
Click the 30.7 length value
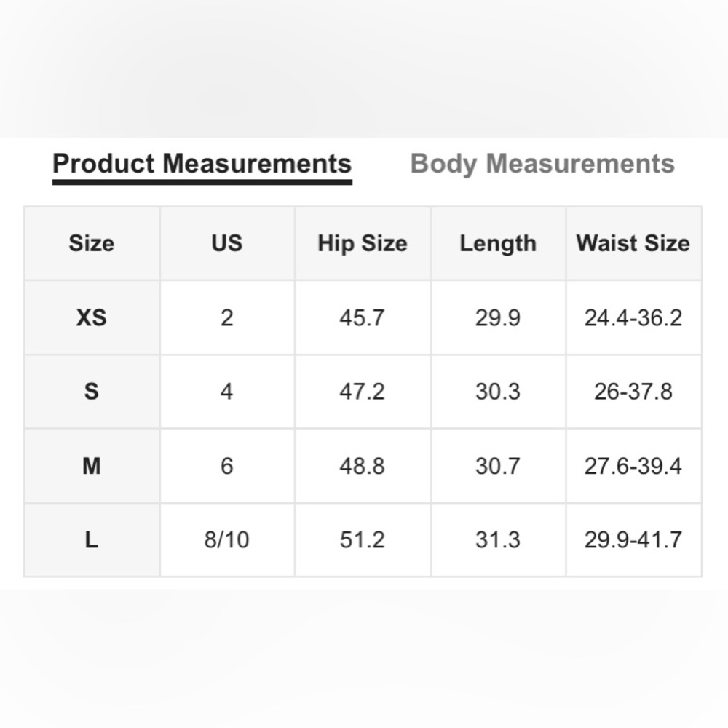click(x=498, y=466)
